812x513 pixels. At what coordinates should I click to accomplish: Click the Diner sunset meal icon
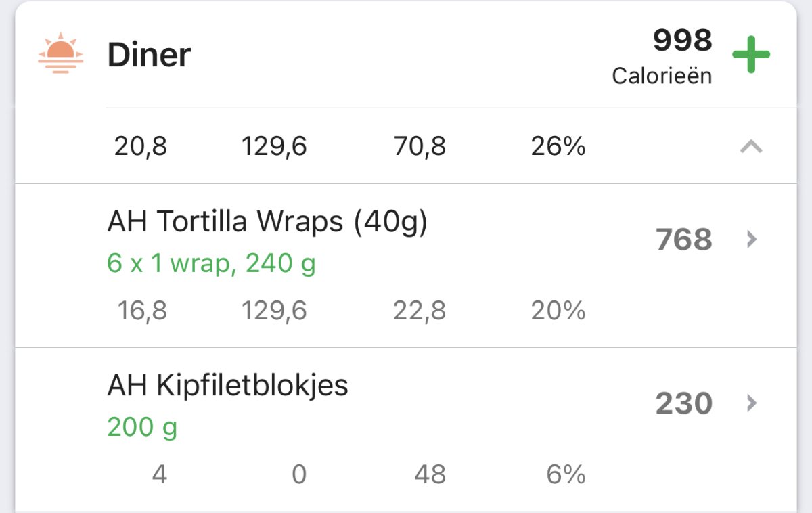[61, 53]
